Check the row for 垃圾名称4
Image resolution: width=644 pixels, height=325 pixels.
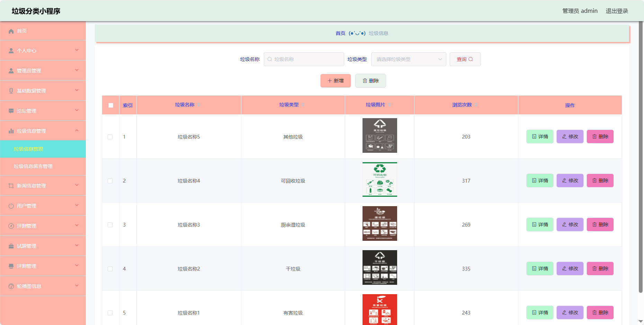pos(110,181)
